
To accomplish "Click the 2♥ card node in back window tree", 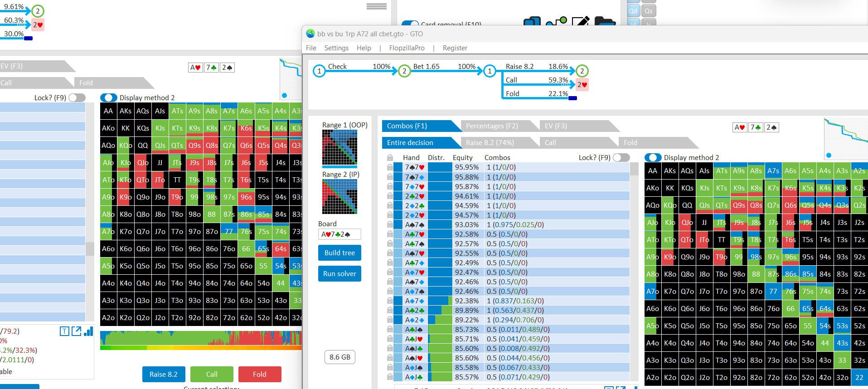I will (x=38, y=25).
